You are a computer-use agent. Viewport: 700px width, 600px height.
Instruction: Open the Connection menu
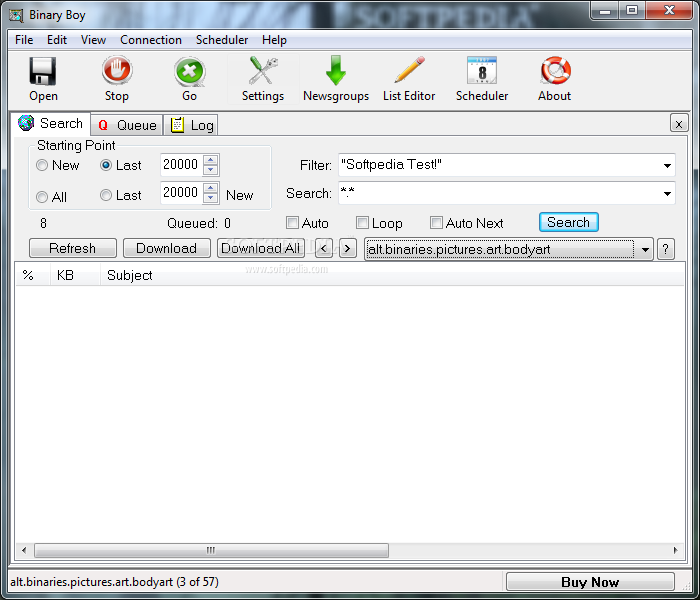click(x=151, y=40)
